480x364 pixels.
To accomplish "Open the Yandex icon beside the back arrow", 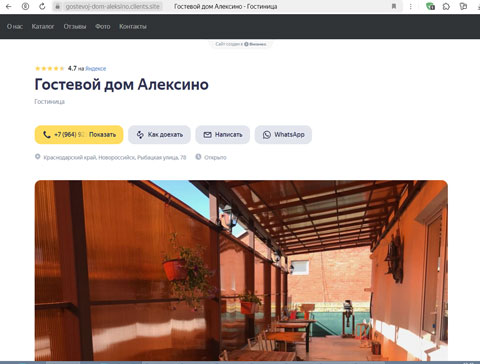I will [25, 6].
